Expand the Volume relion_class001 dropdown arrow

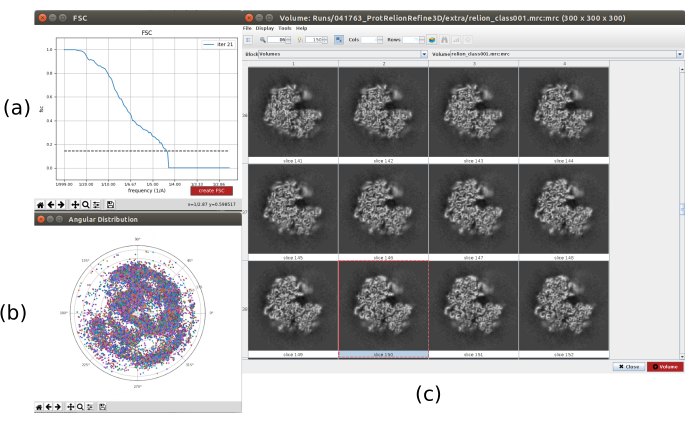point(680,54)
